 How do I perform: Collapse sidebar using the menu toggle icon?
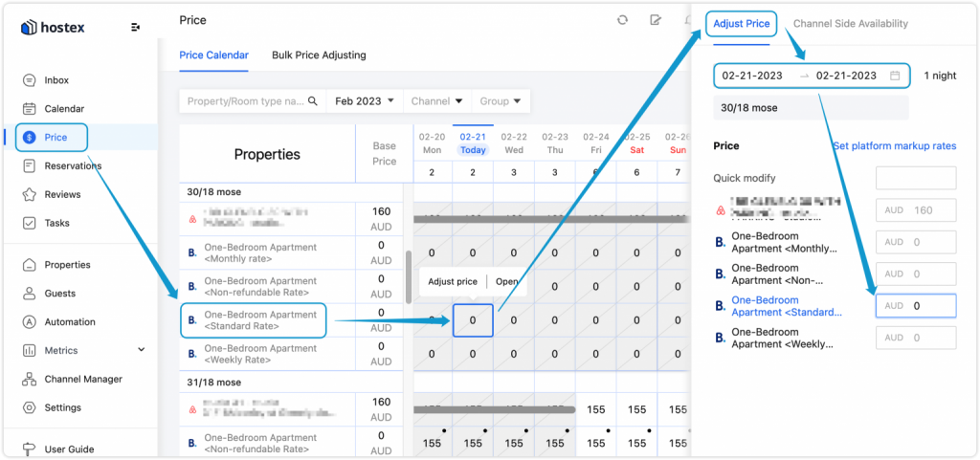point(136,27)
